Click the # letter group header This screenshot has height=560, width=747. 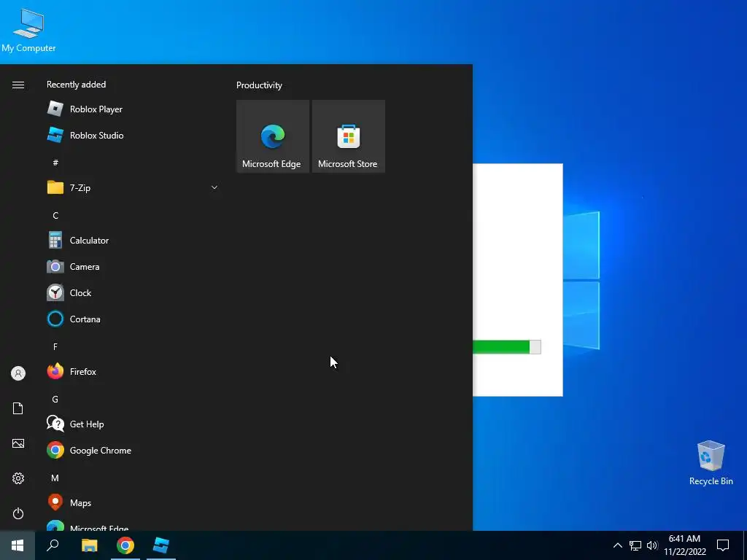[55, 163]
